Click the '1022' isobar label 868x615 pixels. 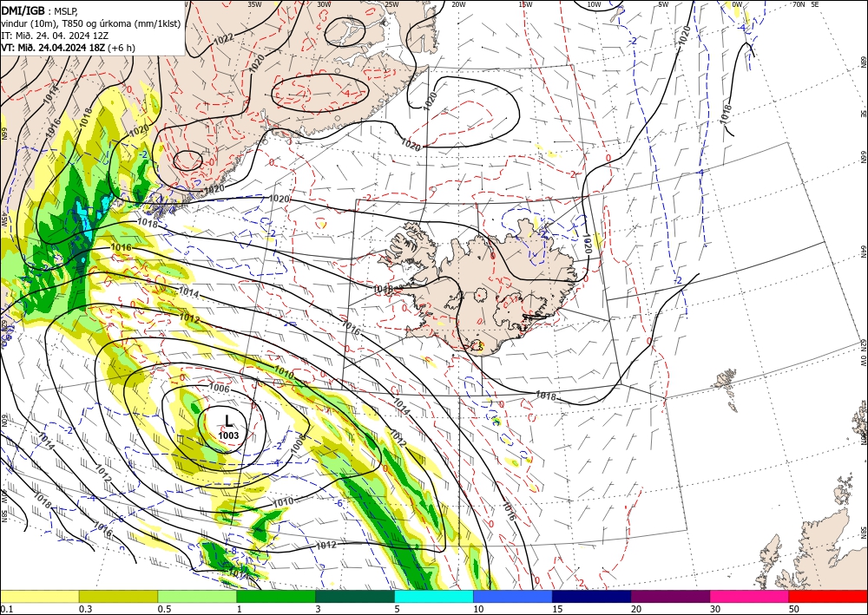point(223,39)
